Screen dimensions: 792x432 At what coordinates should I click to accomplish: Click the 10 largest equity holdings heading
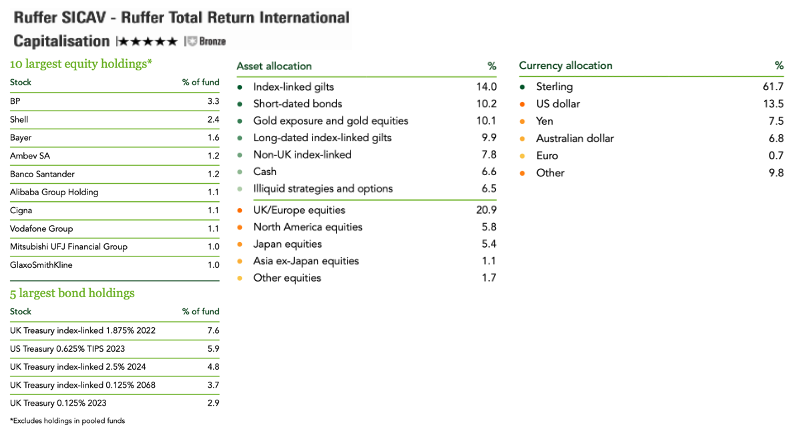(x=81, y=64)
